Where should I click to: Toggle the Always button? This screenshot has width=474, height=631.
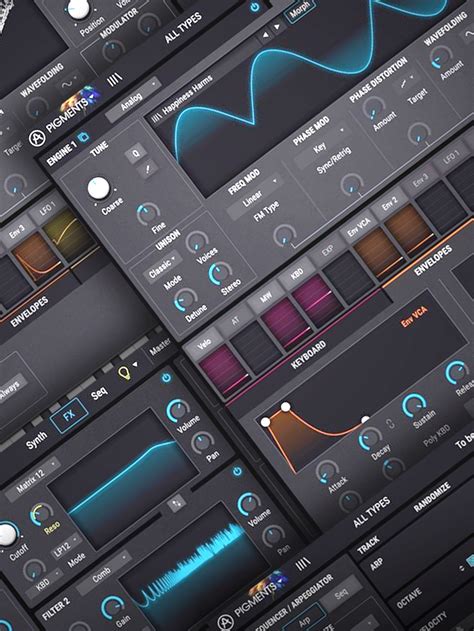[11, 388]
